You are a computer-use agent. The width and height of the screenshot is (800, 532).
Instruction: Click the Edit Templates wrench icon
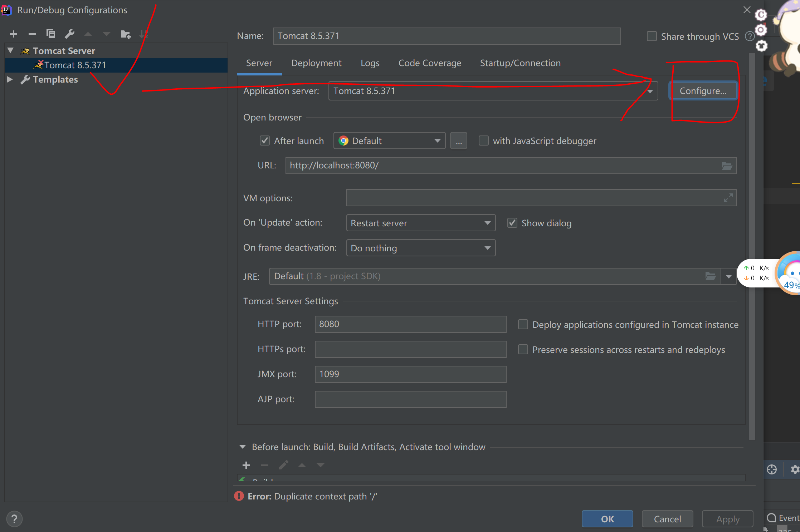tap(69, 34)
